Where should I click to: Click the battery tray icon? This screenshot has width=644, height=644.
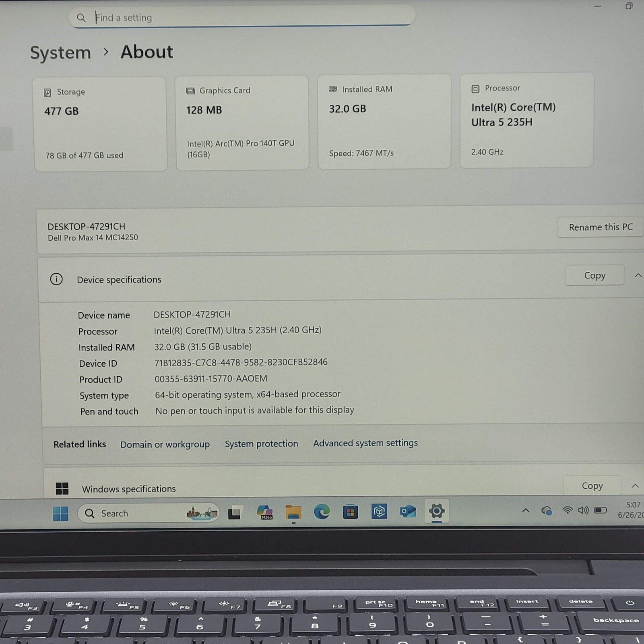point(601,510)
